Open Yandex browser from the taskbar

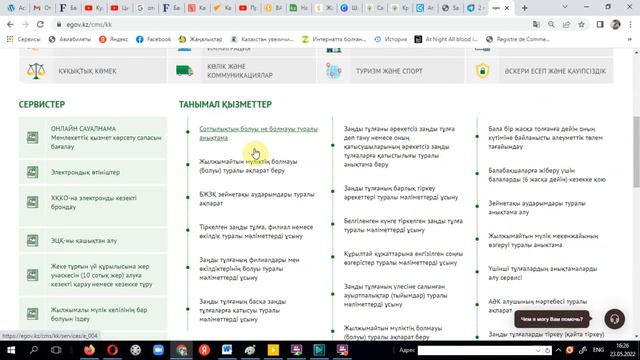pos(204,350)
